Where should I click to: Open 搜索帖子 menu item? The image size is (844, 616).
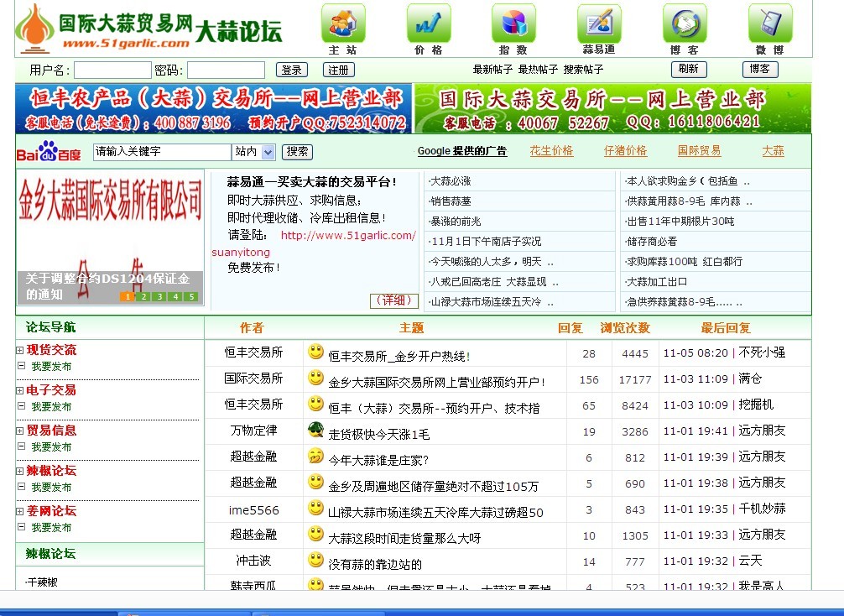[x=583, y=70]
